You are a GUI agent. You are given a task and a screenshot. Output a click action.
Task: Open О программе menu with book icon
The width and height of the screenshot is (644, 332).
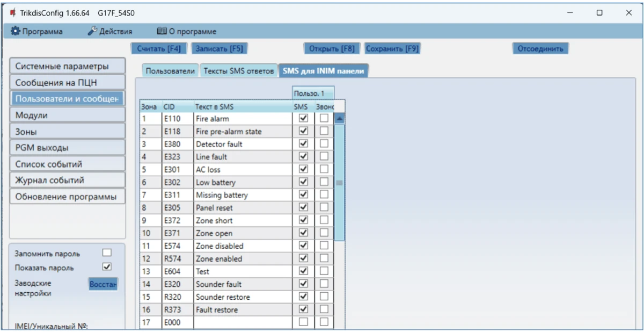[186, 32]
